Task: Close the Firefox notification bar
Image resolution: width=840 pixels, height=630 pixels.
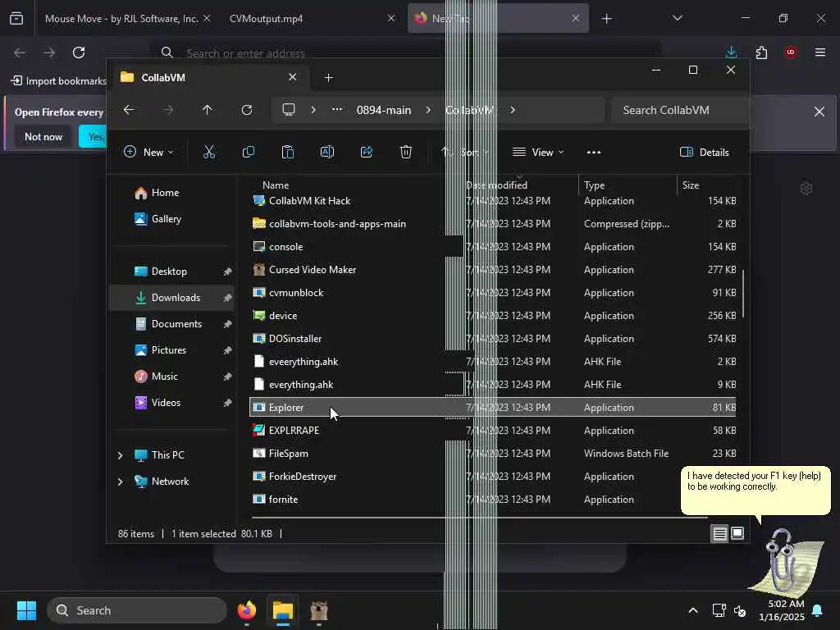Action: click(819, 112)
